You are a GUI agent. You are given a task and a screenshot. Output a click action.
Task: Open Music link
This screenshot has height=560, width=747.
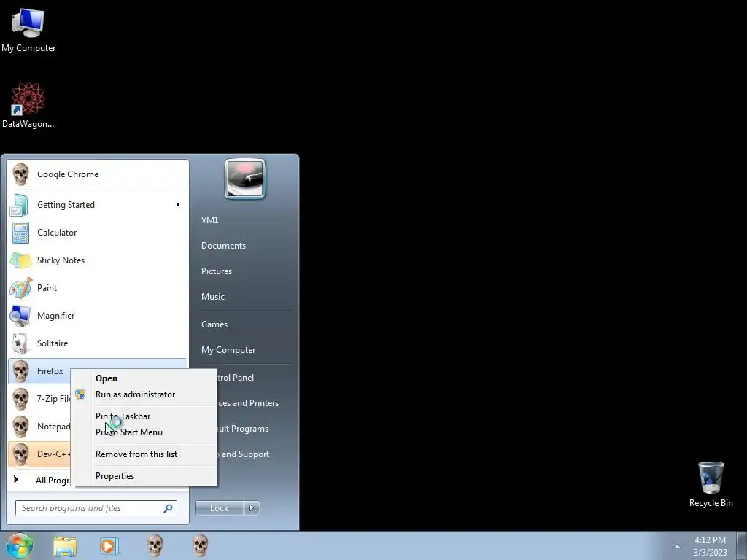click(x=212, y=297)
